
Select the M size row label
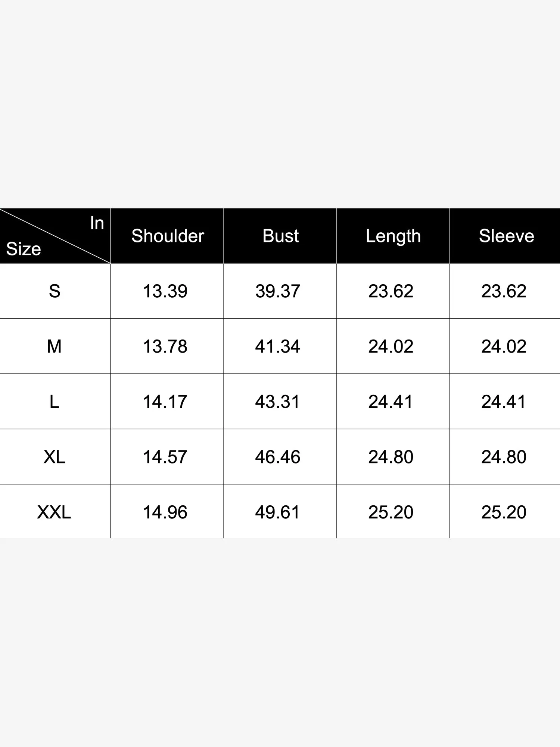tap(55, 346)
